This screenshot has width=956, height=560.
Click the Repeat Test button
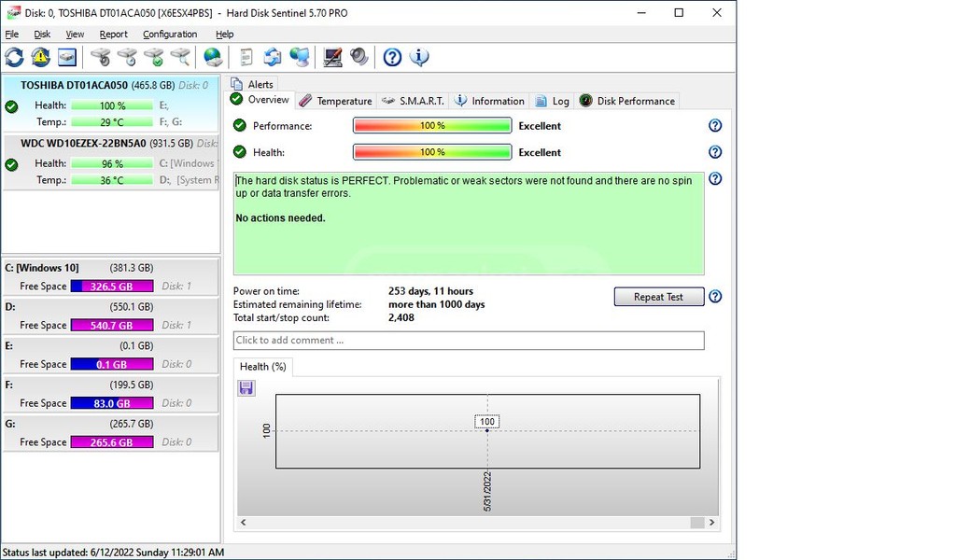click(658, 297)
